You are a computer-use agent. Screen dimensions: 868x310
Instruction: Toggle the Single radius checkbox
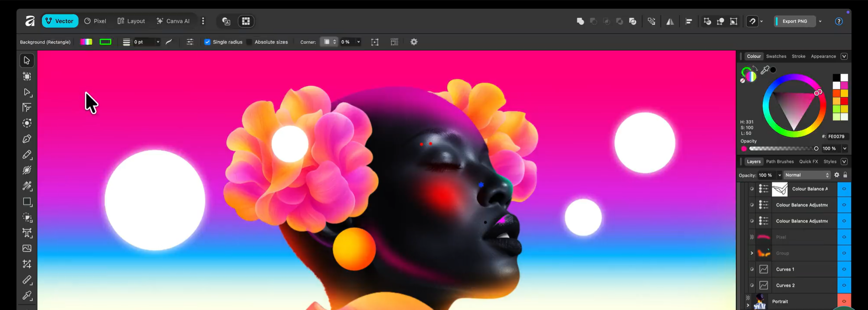click(x=207, y=42)
